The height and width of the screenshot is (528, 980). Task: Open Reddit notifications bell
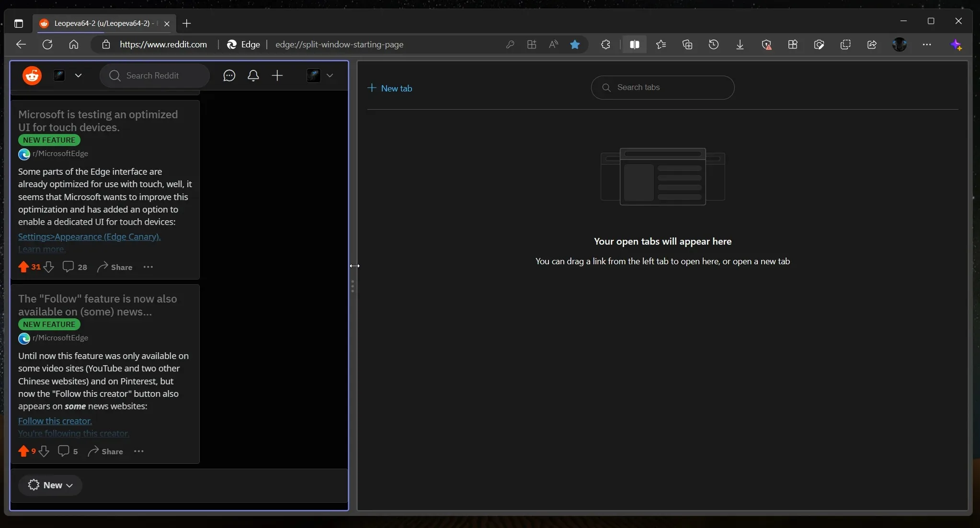tap(253, 76)
